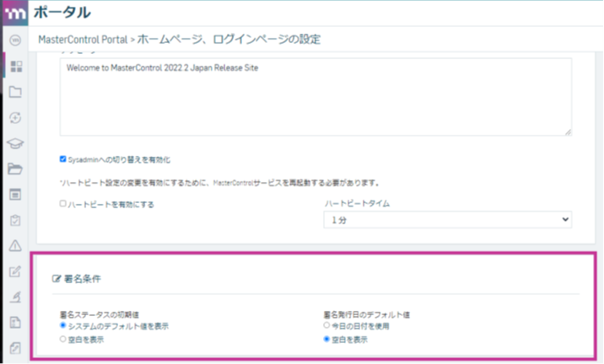Image resolution: width=604 pixels, height=364 pixels.
Task: Toggle 'Sysadminへの切り替えを有効化' checkbox
Action: click(x=62, y=159)
